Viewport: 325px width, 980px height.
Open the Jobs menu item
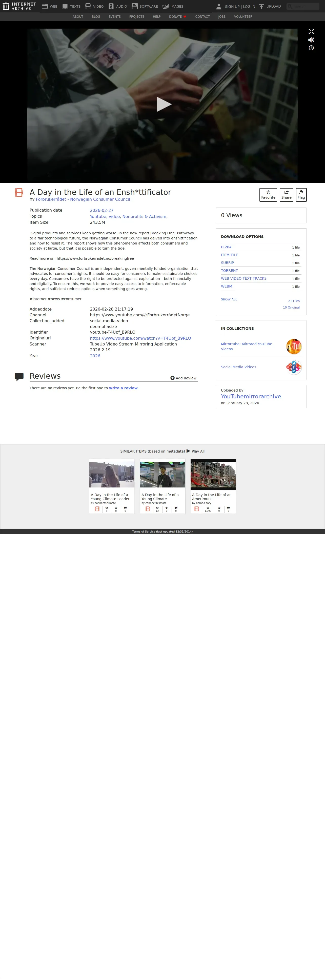(222, 17)
